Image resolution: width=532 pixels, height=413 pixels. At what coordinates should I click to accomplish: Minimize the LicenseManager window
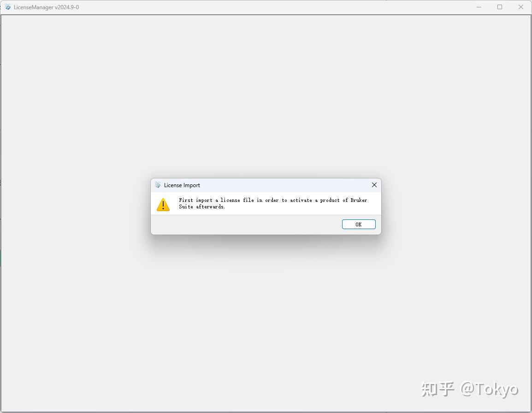click(x=479, y=7)
